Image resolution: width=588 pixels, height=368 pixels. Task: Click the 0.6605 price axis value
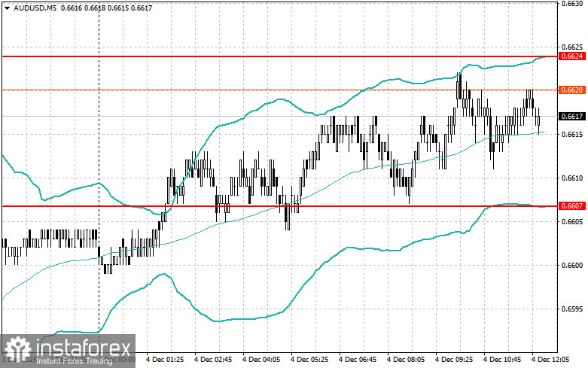[x=572, y=222]
